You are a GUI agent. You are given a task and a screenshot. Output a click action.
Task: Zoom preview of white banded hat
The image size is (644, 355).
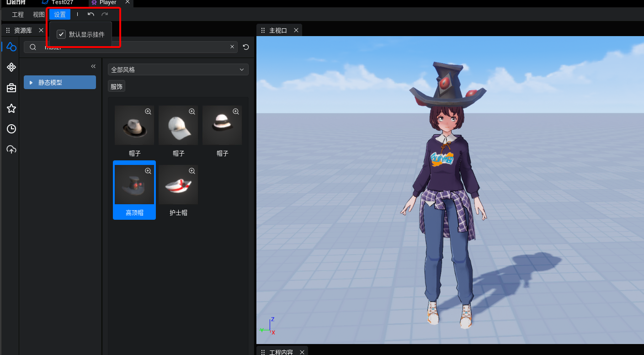(236, 111)
